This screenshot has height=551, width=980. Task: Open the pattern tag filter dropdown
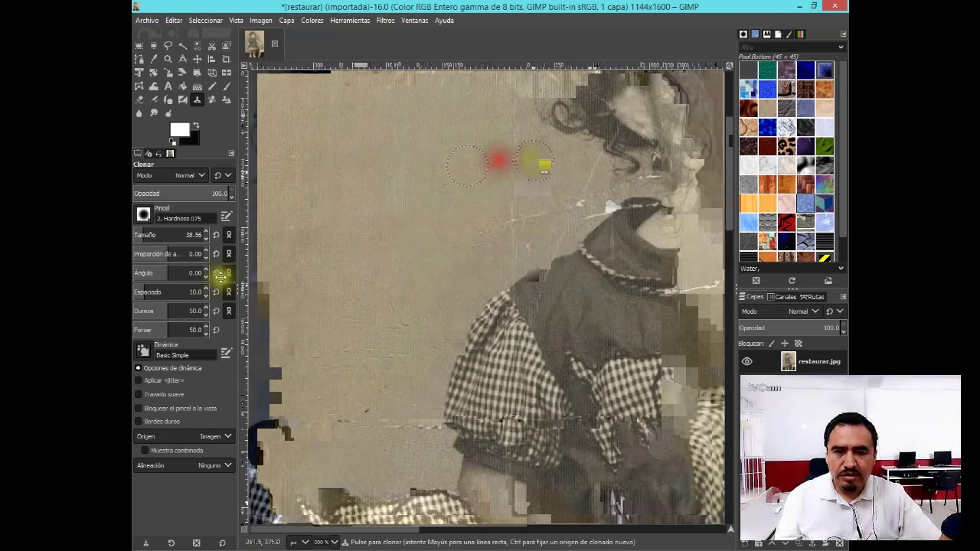point(841,47)
